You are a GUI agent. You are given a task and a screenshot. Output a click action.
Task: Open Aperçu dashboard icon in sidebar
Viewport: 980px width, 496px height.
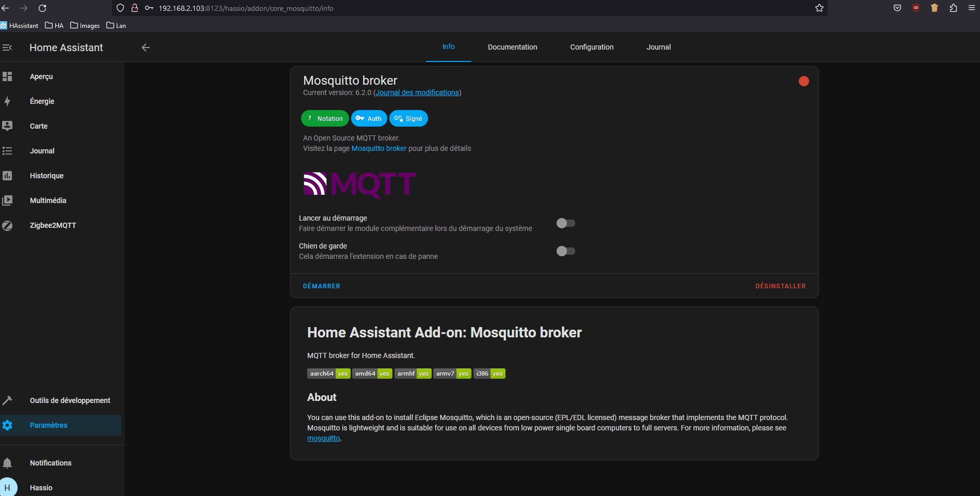pyautogui.click(x=7, y=76)
